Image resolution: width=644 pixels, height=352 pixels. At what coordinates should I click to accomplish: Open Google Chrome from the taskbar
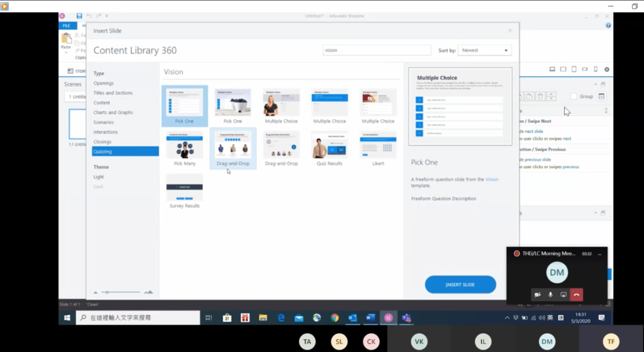[335, 318]
